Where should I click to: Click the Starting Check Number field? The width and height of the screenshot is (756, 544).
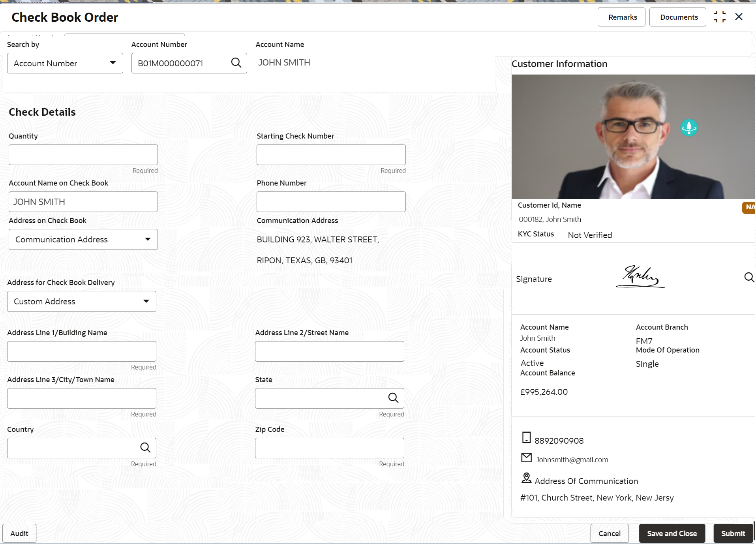[x=331, y=155]
